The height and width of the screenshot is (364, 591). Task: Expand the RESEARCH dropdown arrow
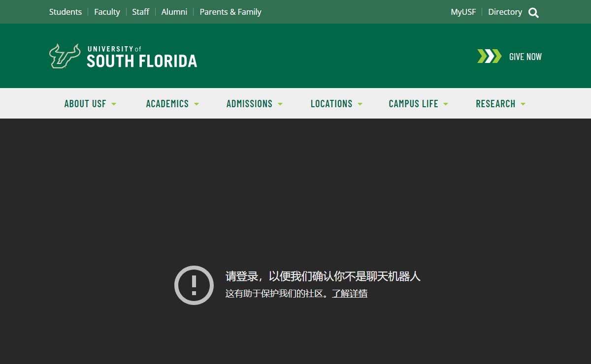[x=523, y=104]
